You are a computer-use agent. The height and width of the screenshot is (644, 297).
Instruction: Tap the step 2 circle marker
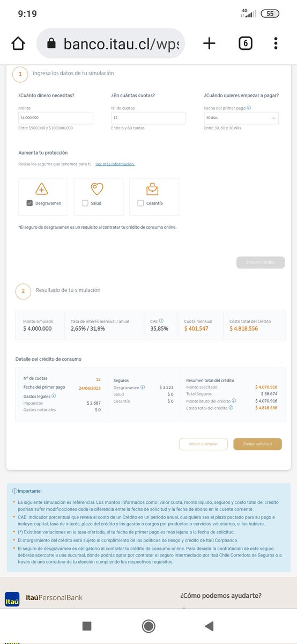tap(23, 291)
